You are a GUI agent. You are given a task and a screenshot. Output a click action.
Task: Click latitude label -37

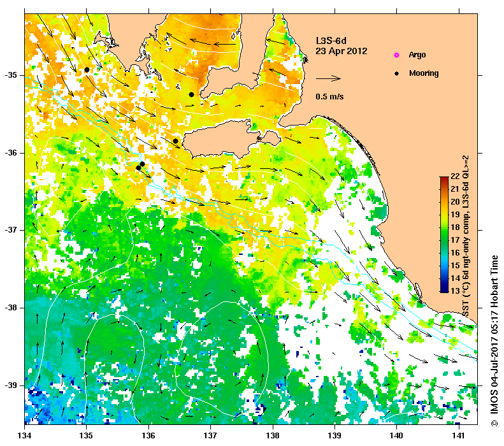11,230
